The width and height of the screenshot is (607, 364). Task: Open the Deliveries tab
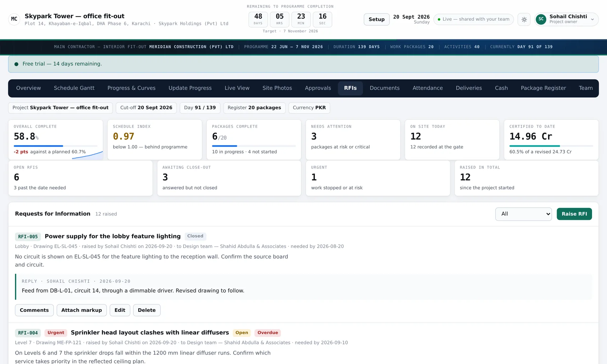coord(469,88)
